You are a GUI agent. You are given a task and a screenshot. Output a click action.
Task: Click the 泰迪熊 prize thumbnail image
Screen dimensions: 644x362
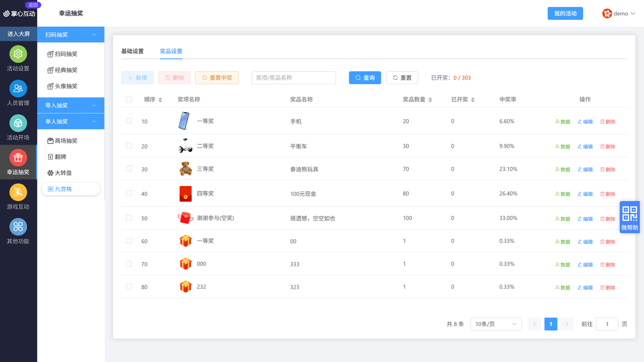coord(186,169)
